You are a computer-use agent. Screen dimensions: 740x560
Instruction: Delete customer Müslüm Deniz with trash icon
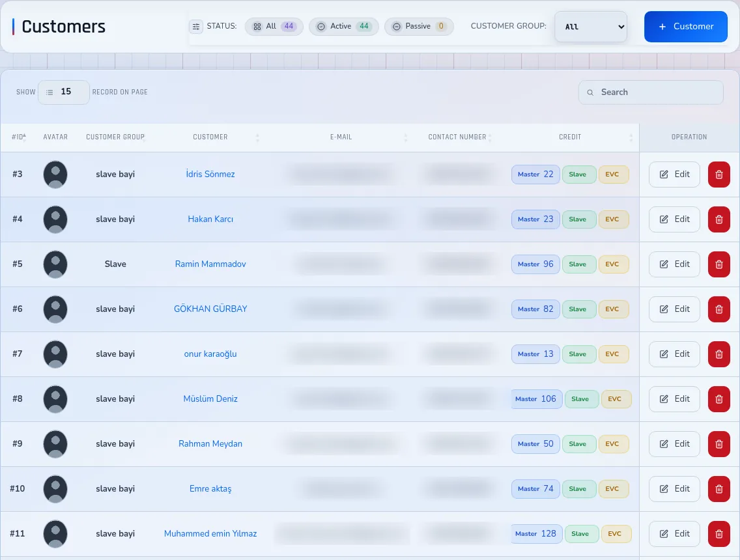click(x=719, y=399)
